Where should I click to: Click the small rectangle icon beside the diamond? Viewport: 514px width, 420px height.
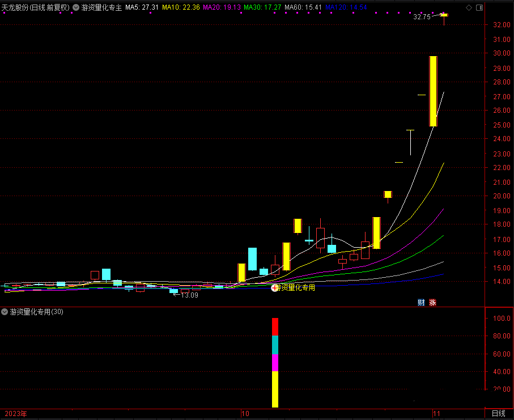tap(478, 7)
